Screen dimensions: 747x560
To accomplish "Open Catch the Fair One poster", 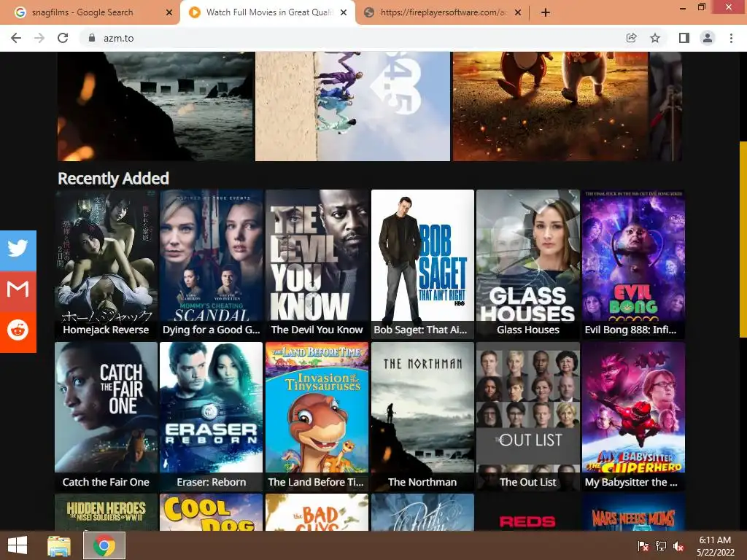I will point(106,416).
